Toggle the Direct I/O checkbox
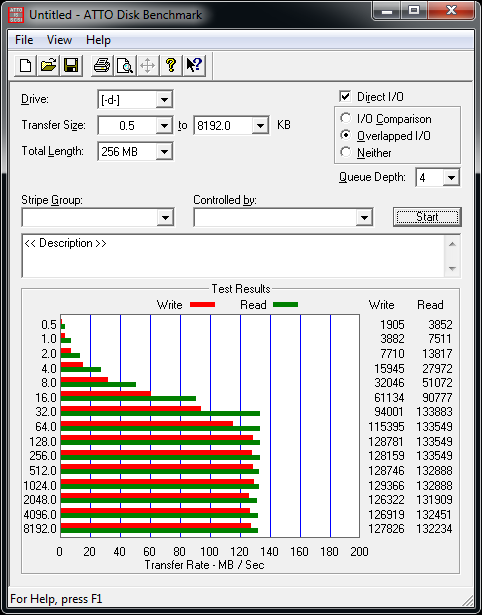 (x=345, y=96)
